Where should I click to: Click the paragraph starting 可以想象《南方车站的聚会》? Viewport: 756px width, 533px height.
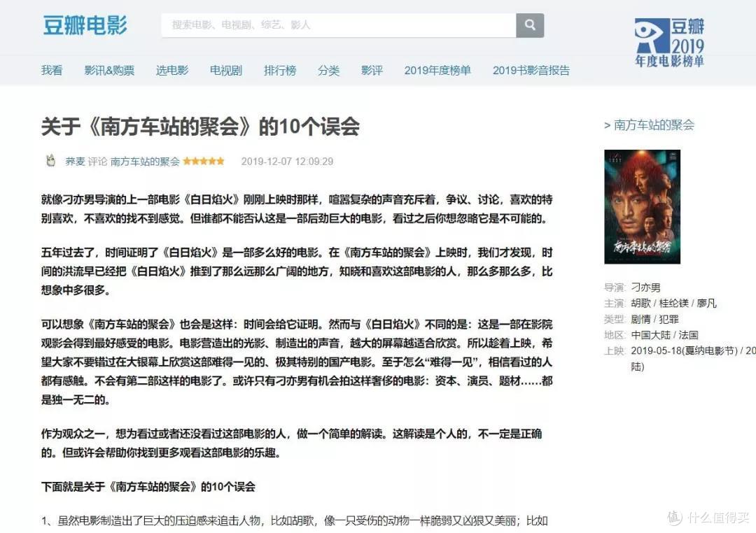297,362
